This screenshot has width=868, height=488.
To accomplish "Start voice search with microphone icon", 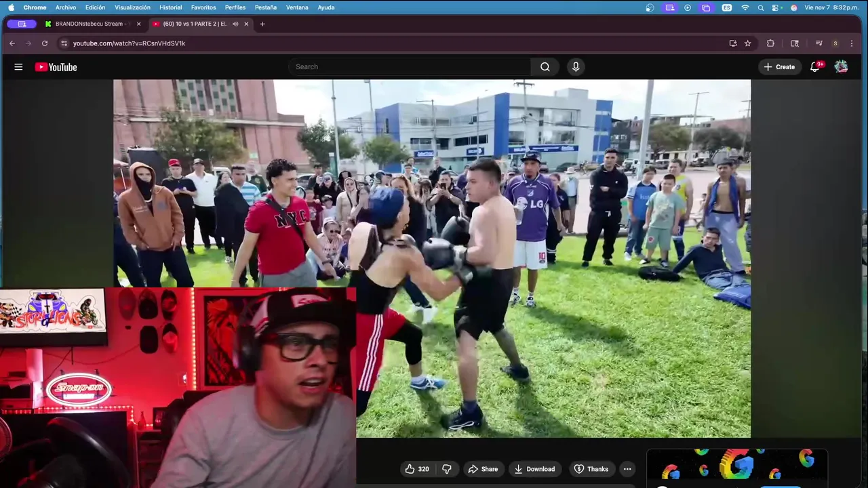I will point(576,66).
